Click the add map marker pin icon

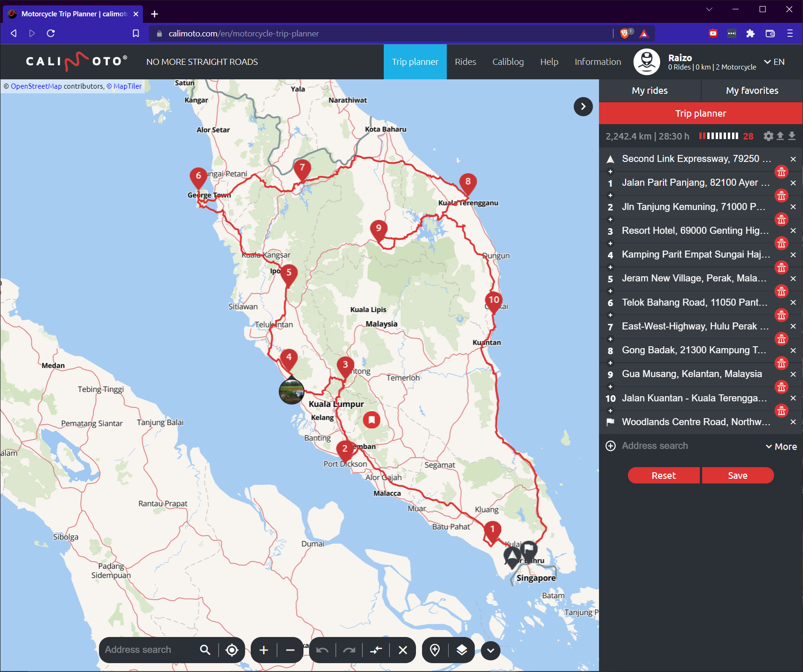435,650
